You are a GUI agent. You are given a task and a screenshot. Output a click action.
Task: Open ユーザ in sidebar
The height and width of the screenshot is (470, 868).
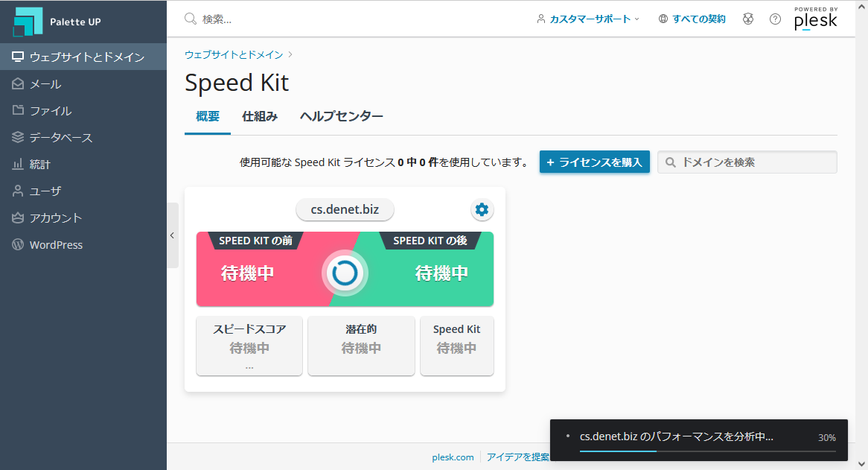click(83, 191)
